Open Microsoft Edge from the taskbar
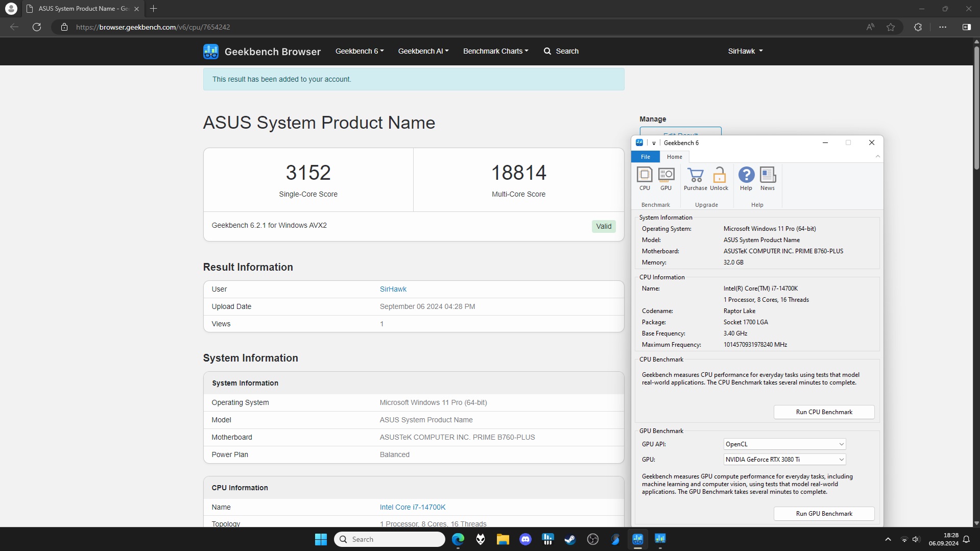 click(x=458, y=539)
